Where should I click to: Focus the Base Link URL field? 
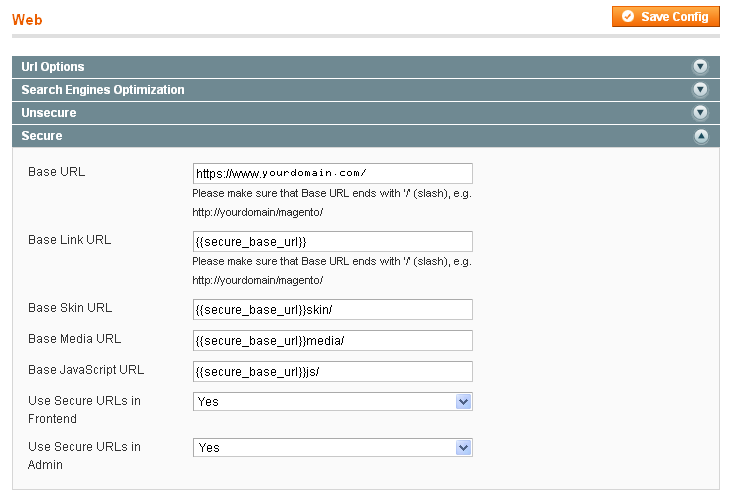click(332, 242)
